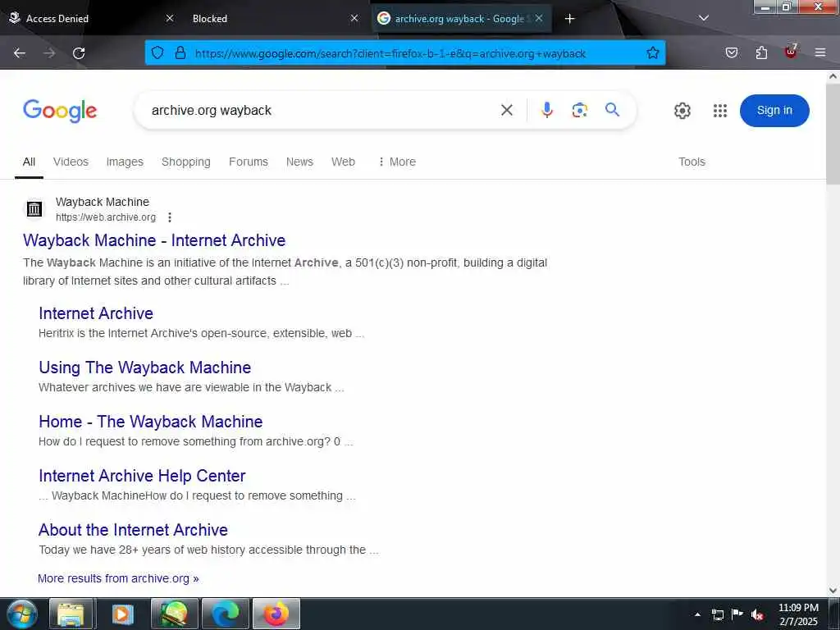Select the Videos search filter

(71, 162)
